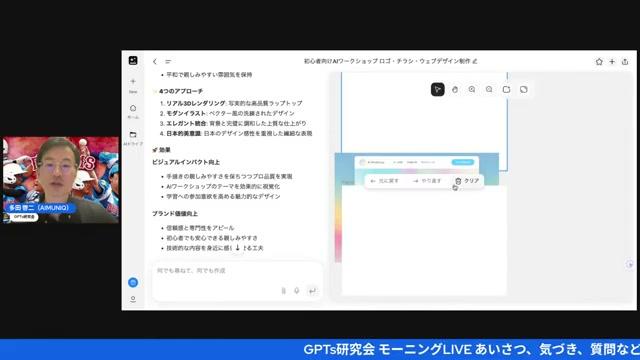The height and width of the screenshot is (360, 640).
Task: Clear the canvas with クリア button
Action: coord(467,181)
